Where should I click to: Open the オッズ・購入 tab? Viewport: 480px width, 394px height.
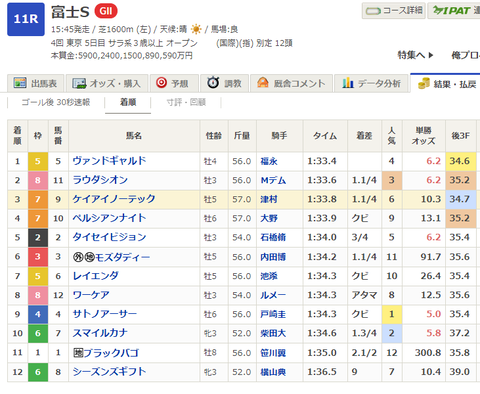tap(107, 83)
